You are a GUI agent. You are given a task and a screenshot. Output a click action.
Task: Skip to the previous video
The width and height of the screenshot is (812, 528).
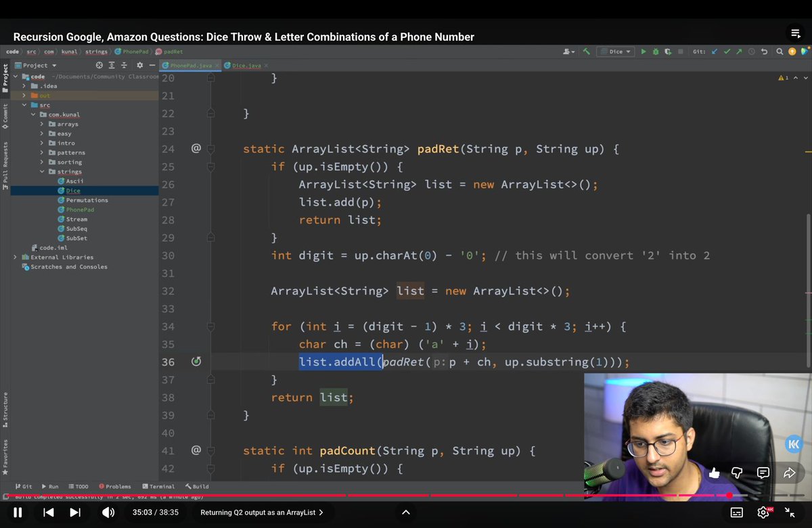[48, 512]
